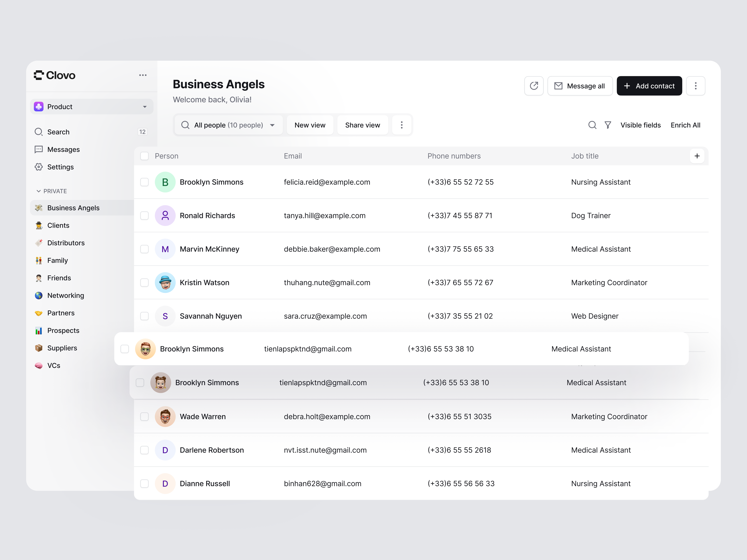Click the Message all button

point(580,86)
